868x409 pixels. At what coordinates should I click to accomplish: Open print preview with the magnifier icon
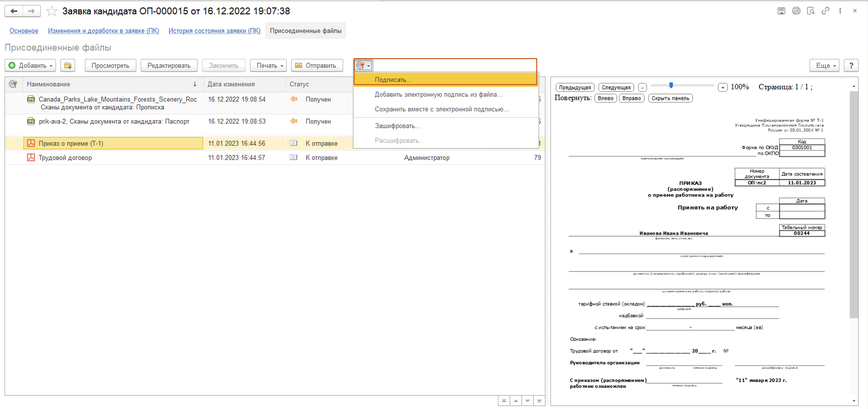click(x=811, y=11)
